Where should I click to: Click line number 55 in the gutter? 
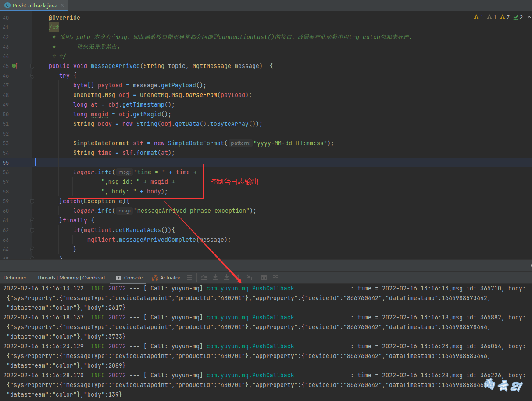click(x=5, y=162)
